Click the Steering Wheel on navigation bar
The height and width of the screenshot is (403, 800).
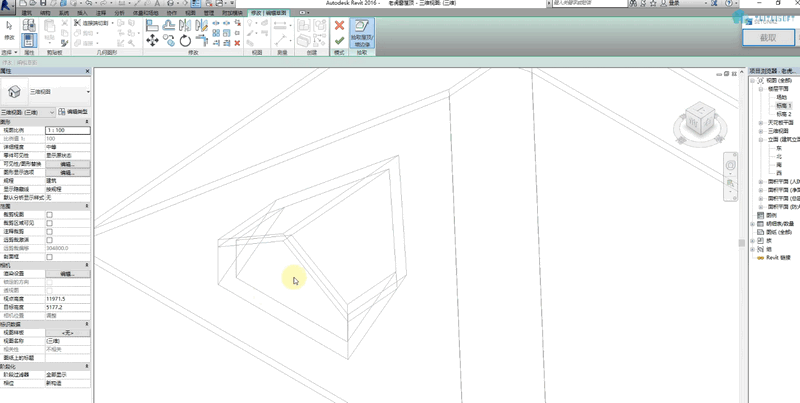pyautogui.click(x=731, y=165)
